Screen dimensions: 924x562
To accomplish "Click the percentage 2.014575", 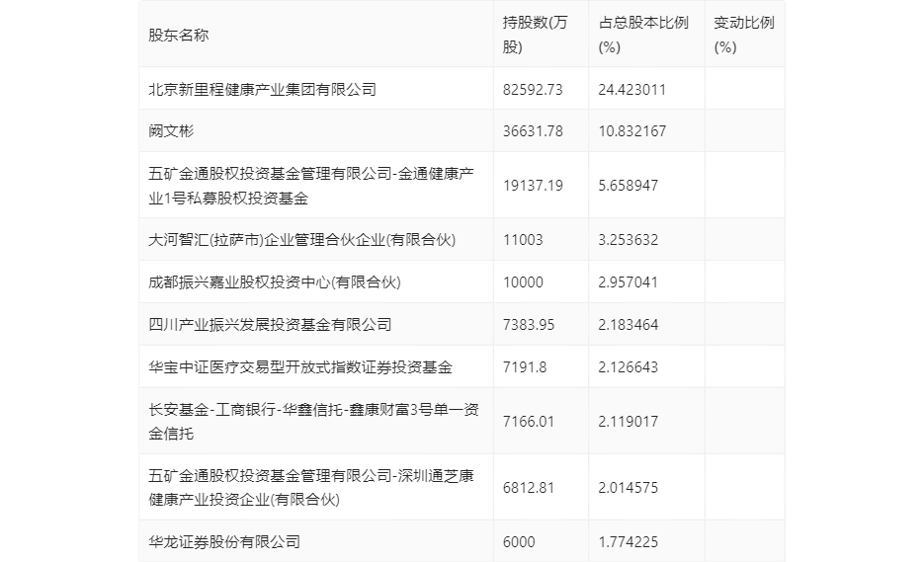I will [x=629, y=488].
